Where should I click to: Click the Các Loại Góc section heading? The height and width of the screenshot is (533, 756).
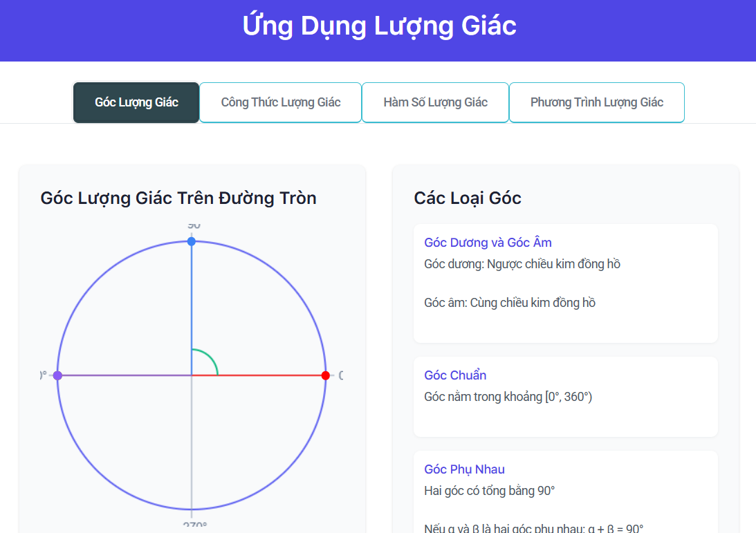468,198
